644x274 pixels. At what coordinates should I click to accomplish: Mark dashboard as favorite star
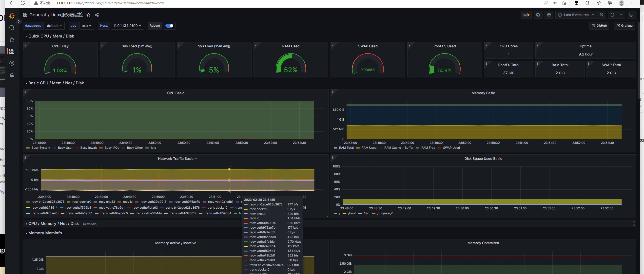tap(88, 15)
